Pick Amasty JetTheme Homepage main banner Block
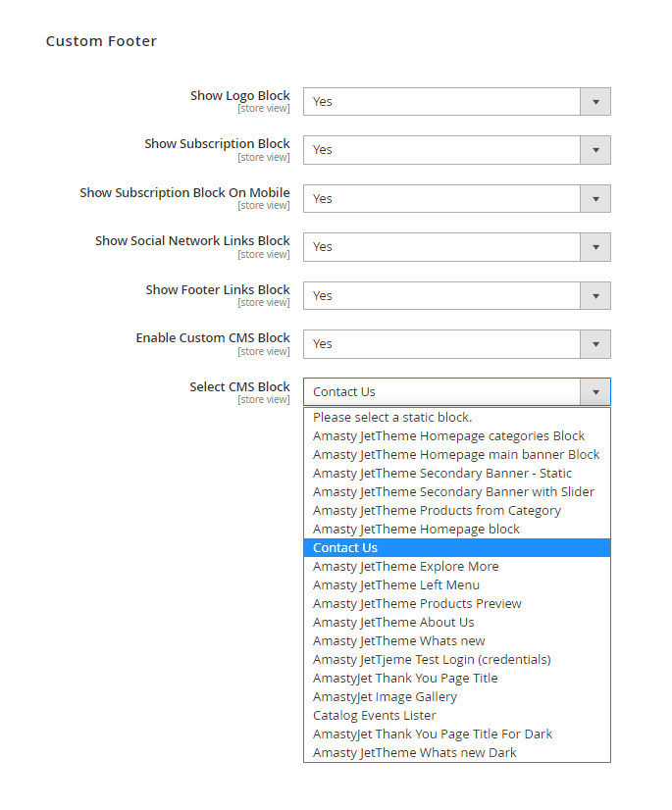The height and width of the screenshot is (810, 672). point(456,455)
